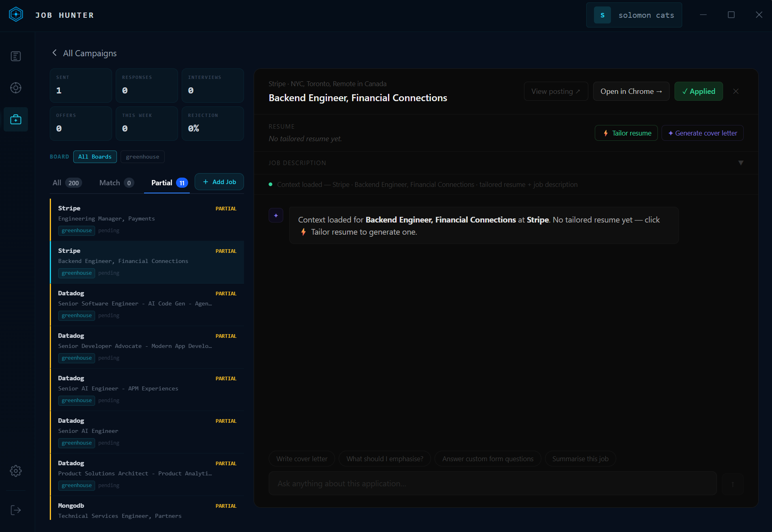This screenshot has height=532, width=772.
Task: Select Stripe Backend Engineer, Financial Connections job
Action: (147, 262)
